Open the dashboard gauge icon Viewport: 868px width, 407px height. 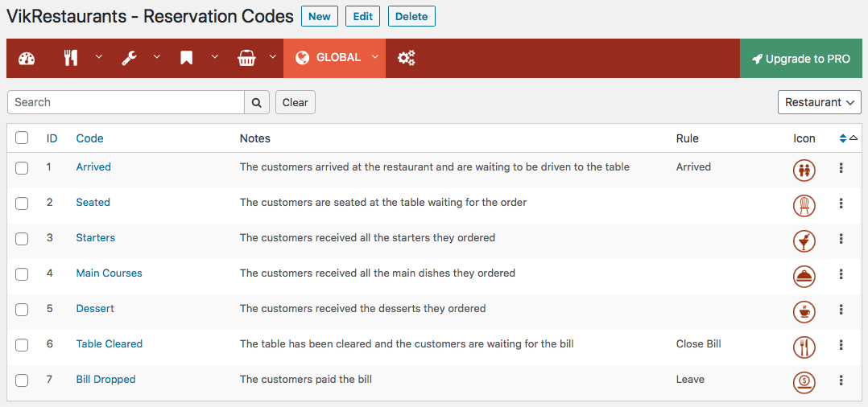point(27,58)
